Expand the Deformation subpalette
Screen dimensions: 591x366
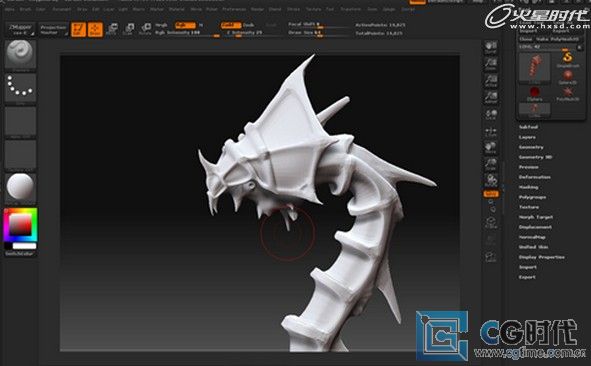click(534, 177)
